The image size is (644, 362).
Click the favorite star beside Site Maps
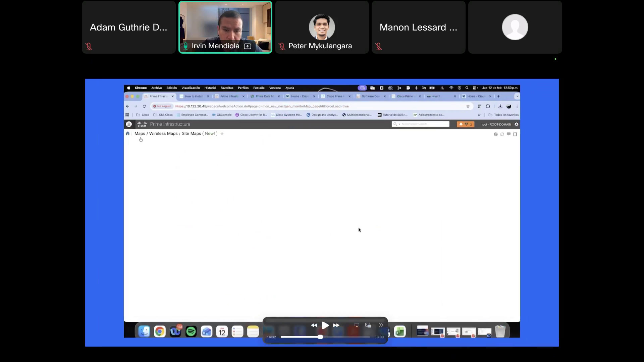(x=222, y=133)
